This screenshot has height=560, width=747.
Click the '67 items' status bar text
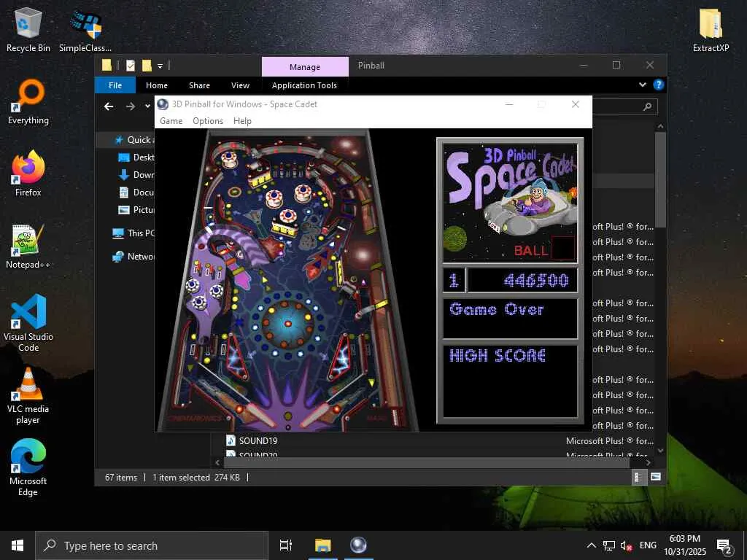coord(121,477)
